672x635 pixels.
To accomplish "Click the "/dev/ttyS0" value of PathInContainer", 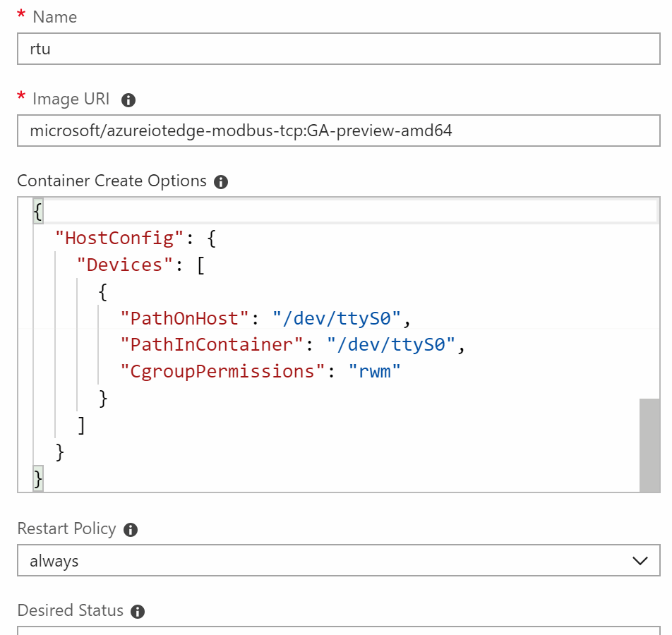I will (x=392, y=345).
